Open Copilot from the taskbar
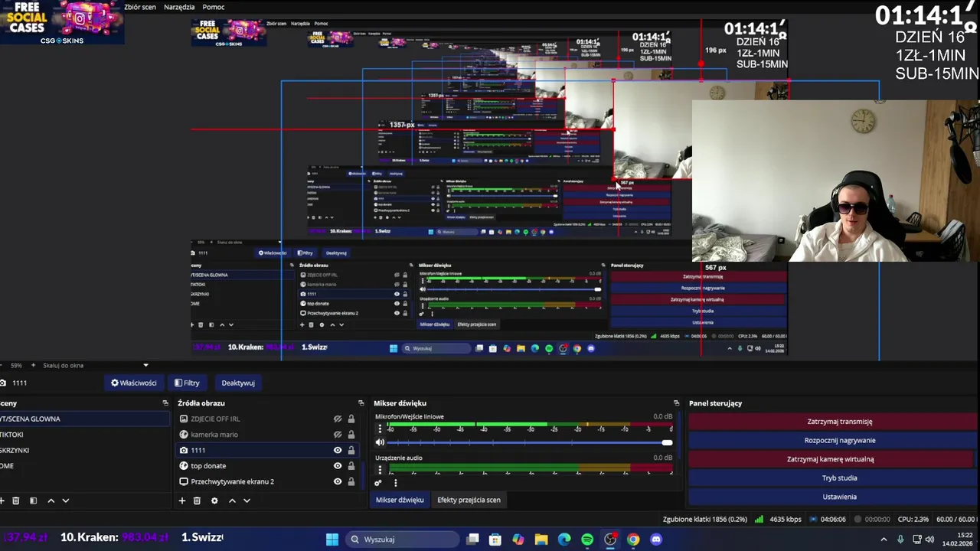The width and height of the screenshot is (980, 551). 518,540
